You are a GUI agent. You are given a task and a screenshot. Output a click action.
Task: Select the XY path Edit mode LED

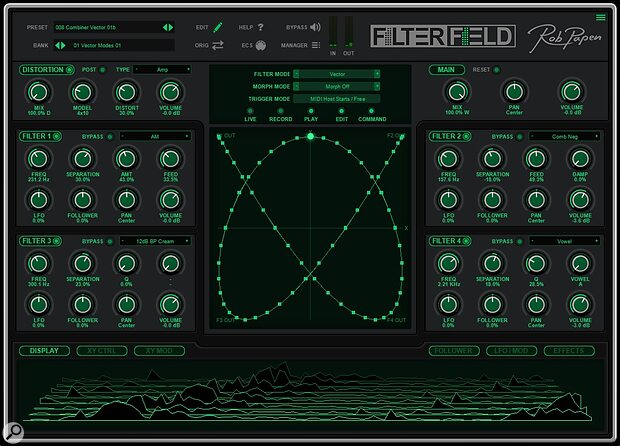tap(342, 111)
